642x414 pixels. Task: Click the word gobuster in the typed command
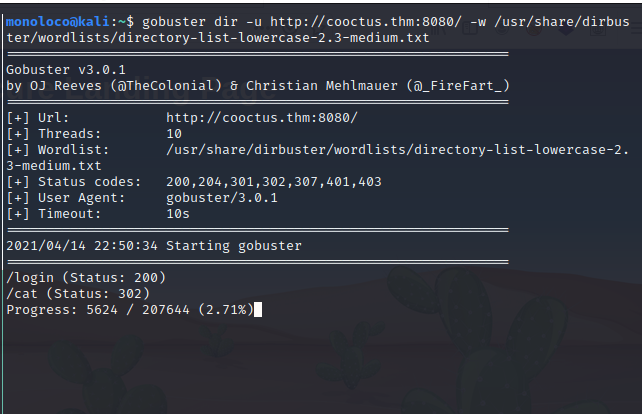click(x=174, y=21)
